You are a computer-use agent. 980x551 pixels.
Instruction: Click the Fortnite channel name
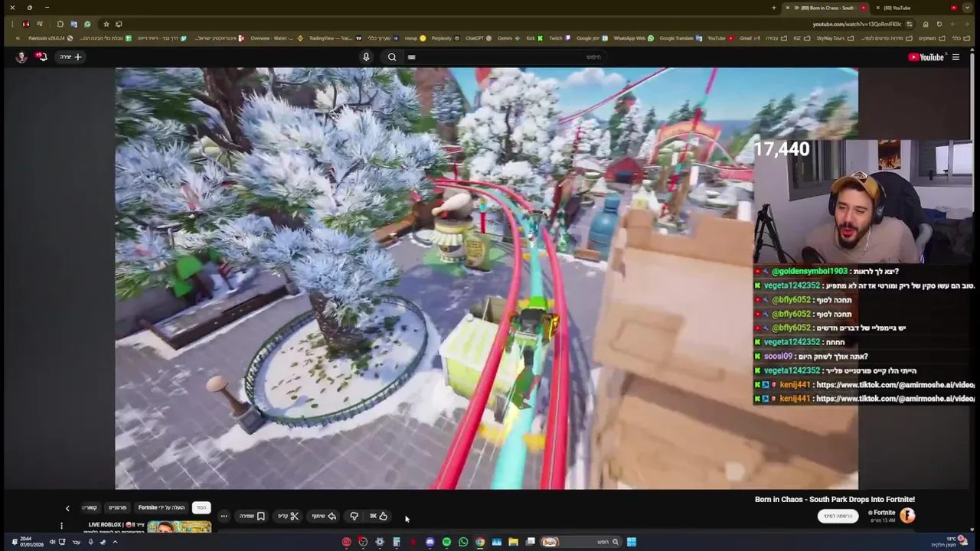pos(884,513)
